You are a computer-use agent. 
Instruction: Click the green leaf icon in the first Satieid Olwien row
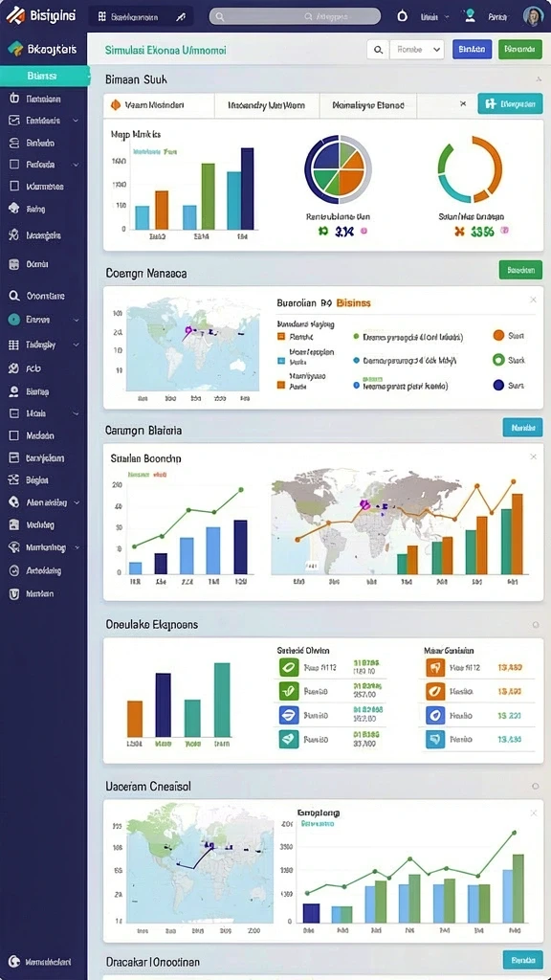[x=289, y=667]
